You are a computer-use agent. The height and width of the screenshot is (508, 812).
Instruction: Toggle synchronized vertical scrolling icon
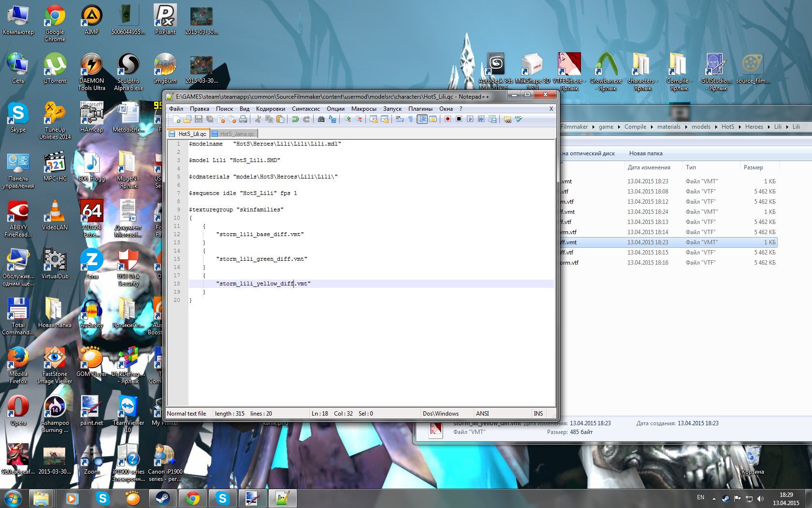pos(373,119)
